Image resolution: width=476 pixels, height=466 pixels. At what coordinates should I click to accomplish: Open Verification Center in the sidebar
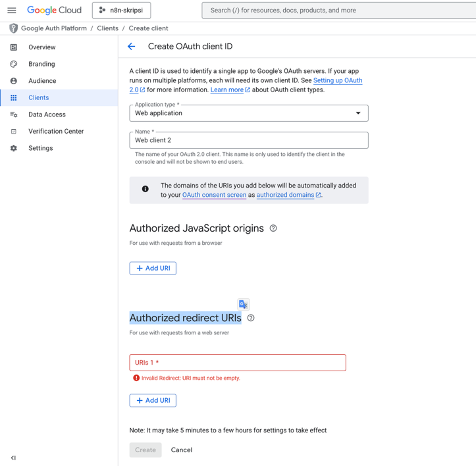point(56,131)
